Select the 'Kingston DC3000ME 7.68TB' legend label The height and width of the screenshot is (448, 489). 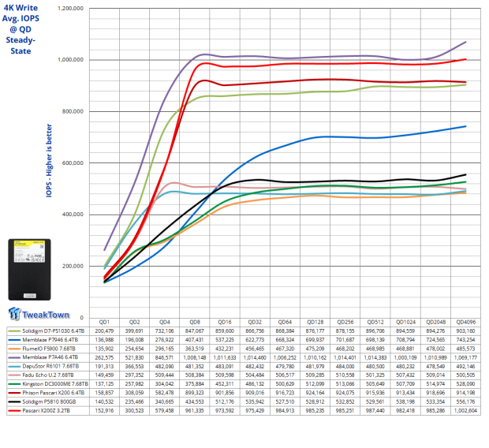point(55,384)
